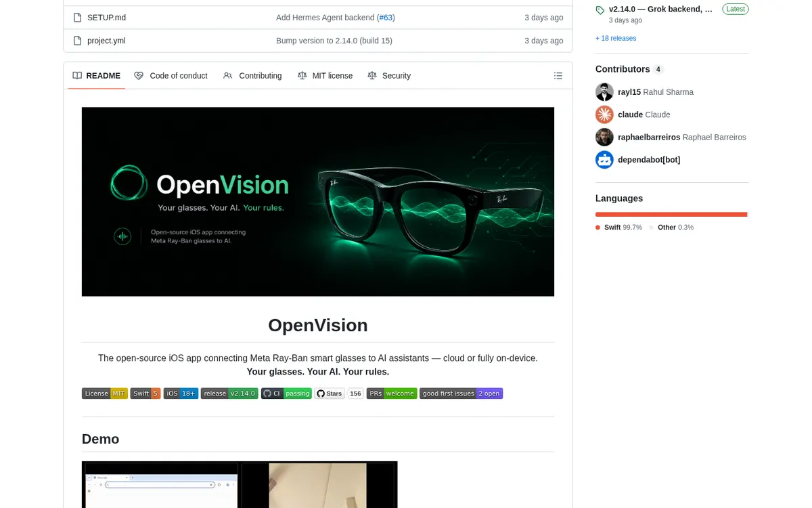812x508 pixels.
Task: Switch to the Security tab
Action: (x=389, y=76)
